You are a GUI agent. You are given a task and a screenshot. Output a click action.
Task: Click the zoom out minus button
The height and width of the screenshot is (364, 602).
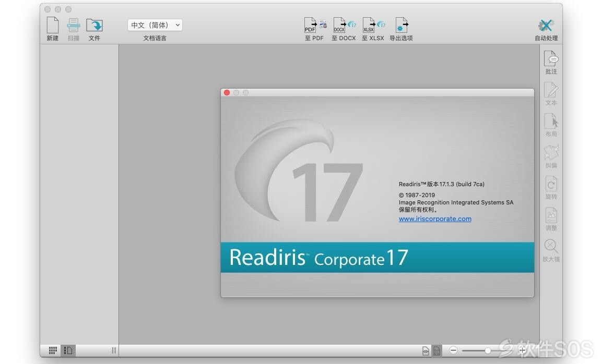(453, 350)
